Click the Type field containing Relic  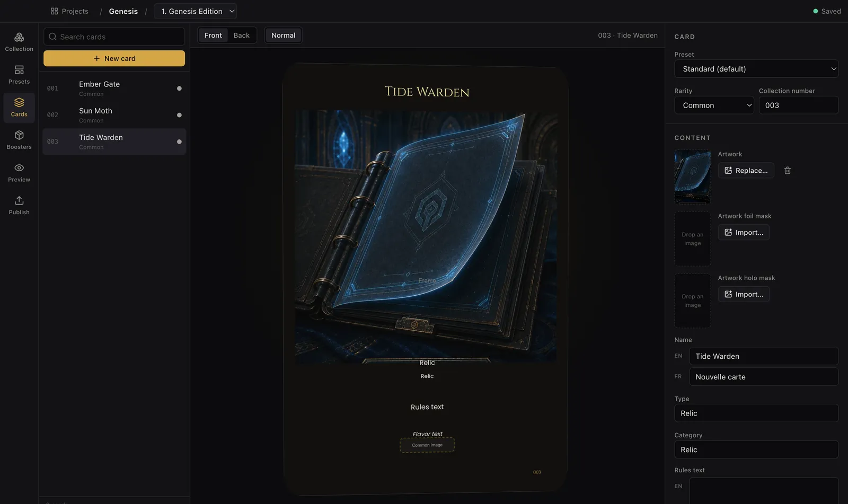pos(756,413)
